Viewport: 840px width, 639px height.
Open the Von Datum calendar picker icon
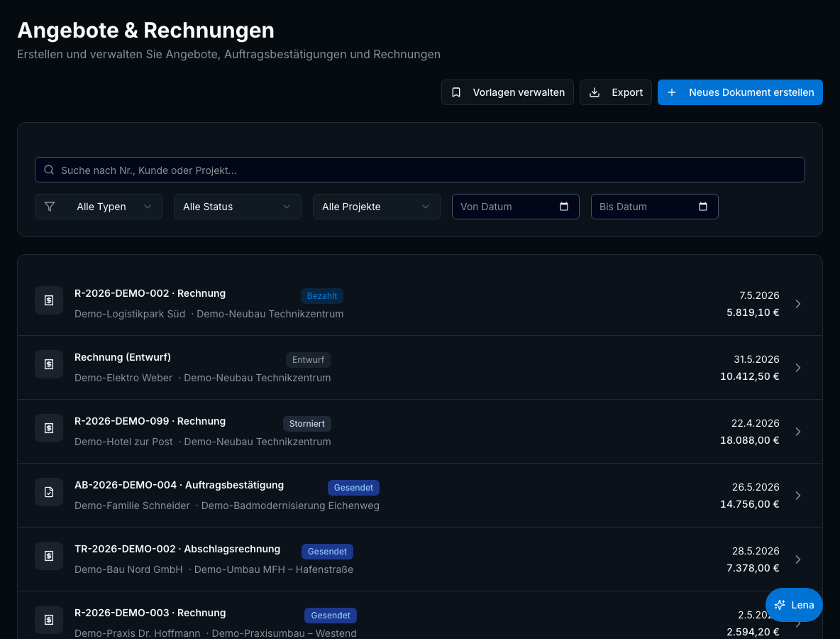pyautogui.click(x=564, y=207)
